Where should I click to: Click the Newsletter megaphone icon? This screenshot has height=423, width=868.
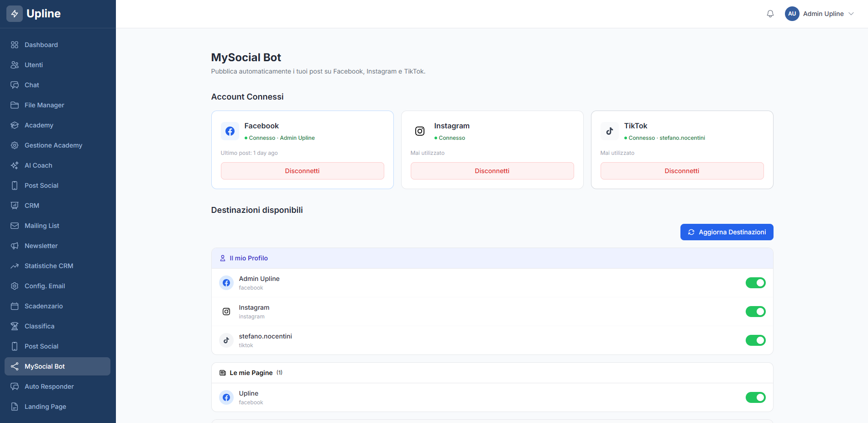click(x=15, y=246)
